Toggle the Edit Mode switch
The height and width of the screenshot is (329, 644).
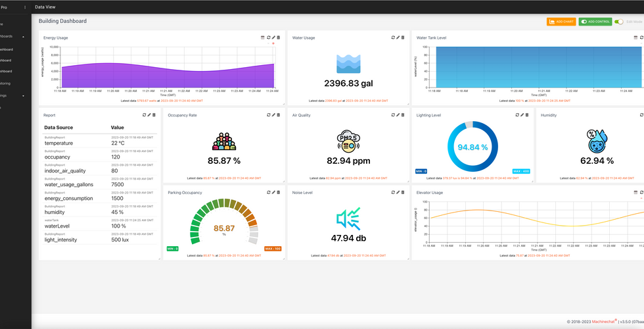tap(619, 21)
